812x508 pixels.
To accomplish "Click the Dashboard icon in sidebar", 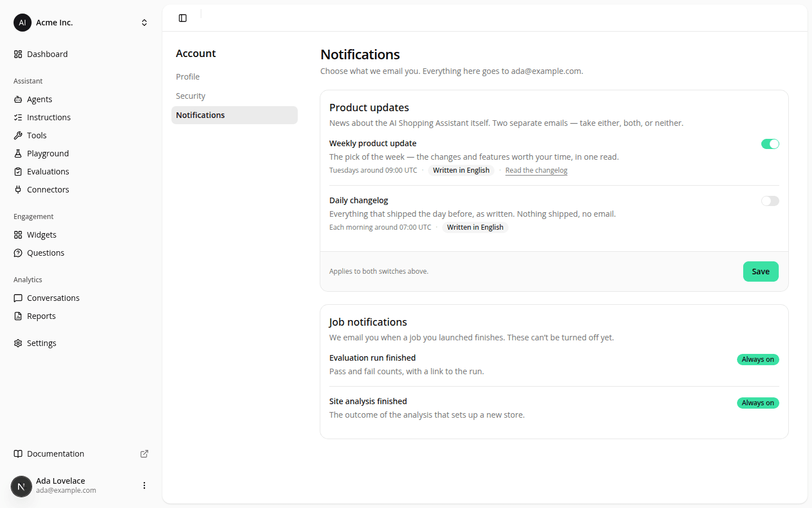I will coord(18,54).
